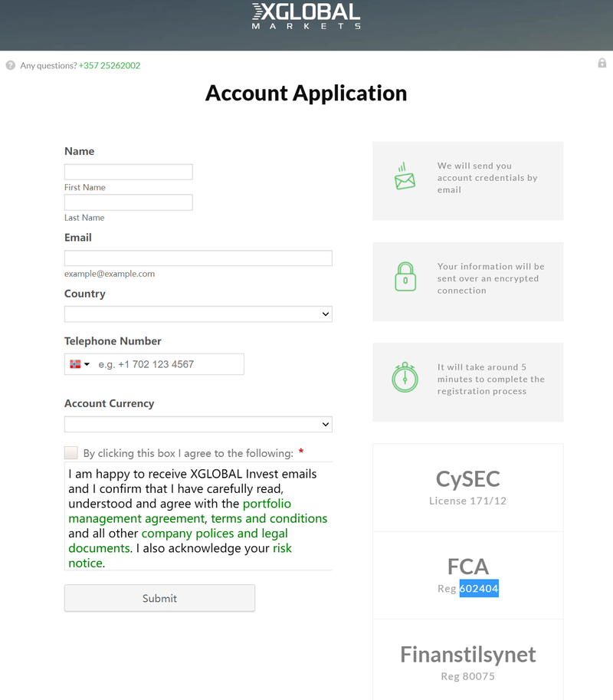Screen dimensions: 613x700
Task: Click the Finanstilsynet heading
Action: click(x=468, y=655)
